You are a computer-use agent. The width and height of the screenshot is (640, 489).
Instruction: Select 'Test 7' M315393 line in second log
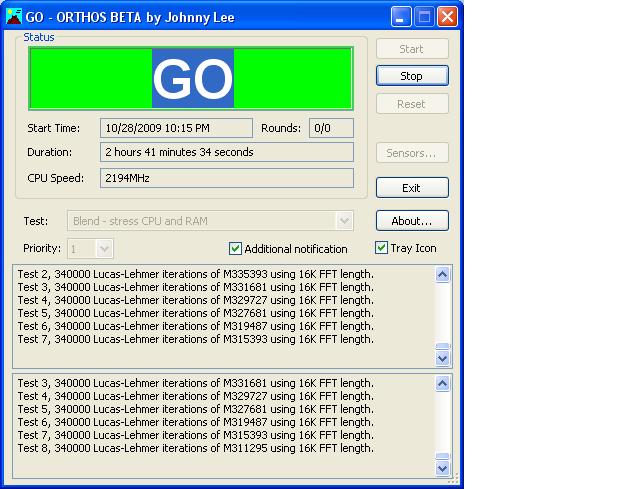coord(196,435)
